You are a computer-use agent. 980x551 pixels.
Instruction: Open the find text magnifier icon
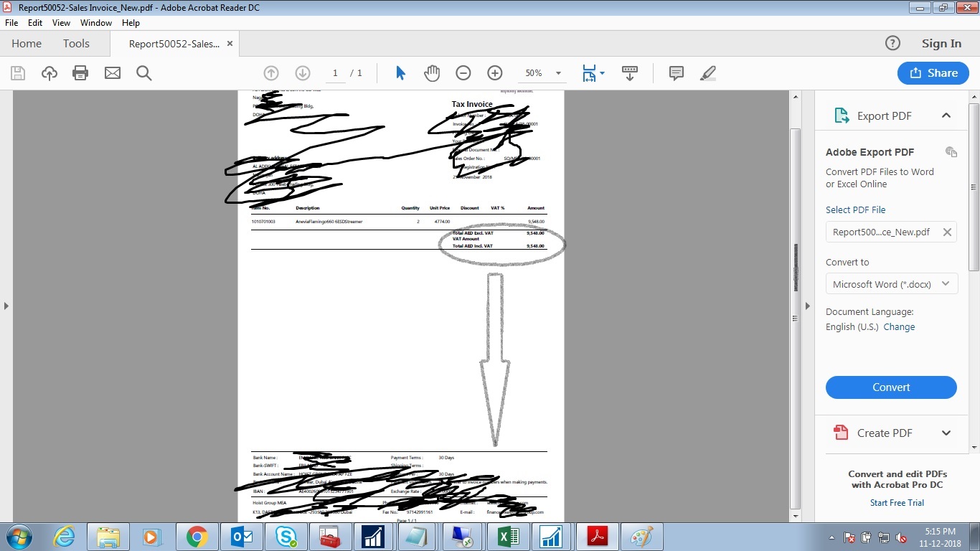[144, 73]
